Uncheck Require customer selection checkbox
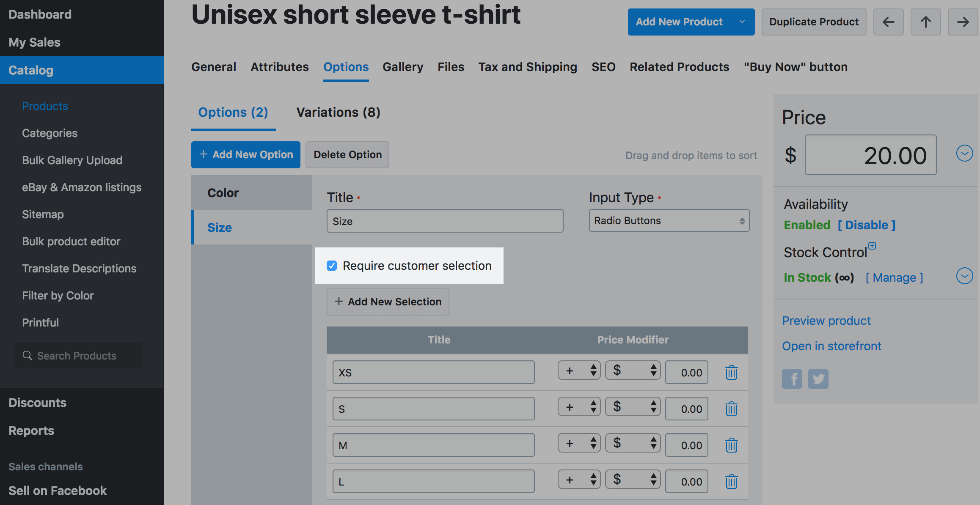The image size is (980, 505). click(x=332, y=266)
